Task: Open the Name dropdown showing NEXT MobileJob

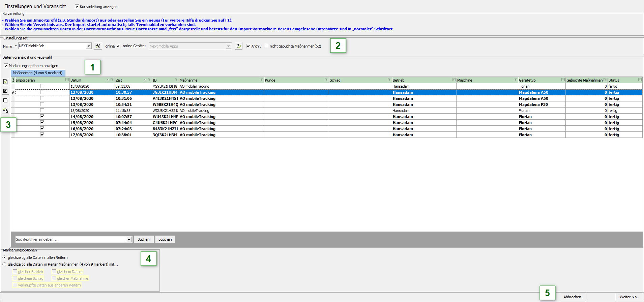Action: [x=89, y=46]
